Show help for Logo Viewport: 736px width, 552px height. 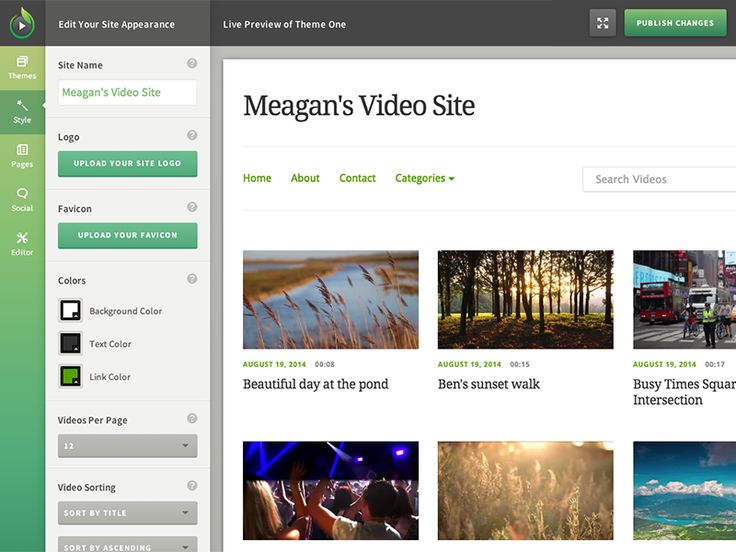[192, 135]
